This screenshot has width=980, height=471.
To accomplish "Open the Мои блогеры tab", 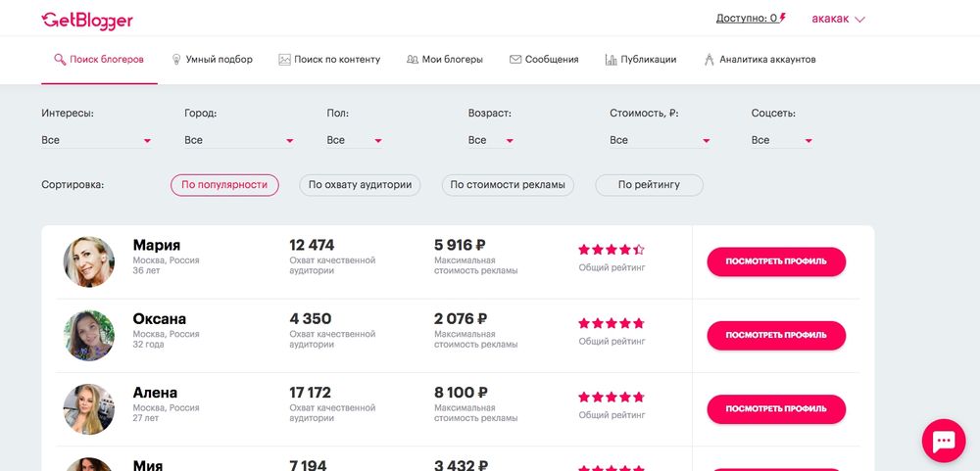I will [x=444, y=60].
